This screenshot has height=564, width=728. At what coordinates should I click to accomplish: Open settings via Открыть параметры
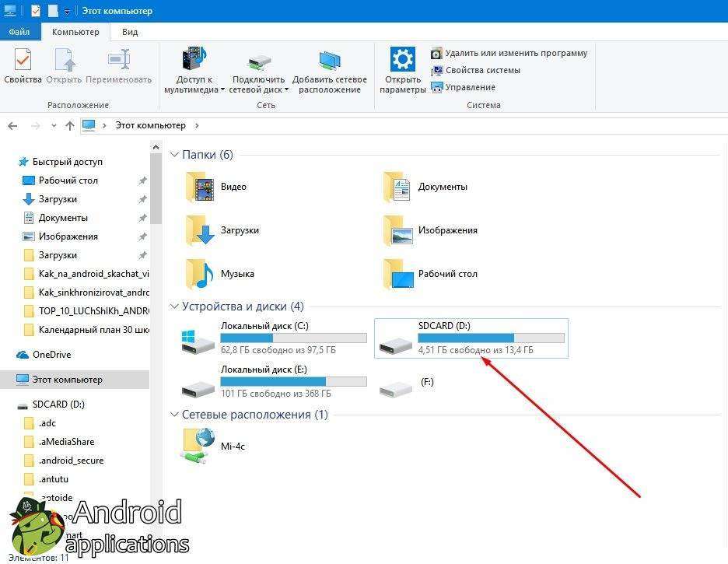(x=403, y=71)
